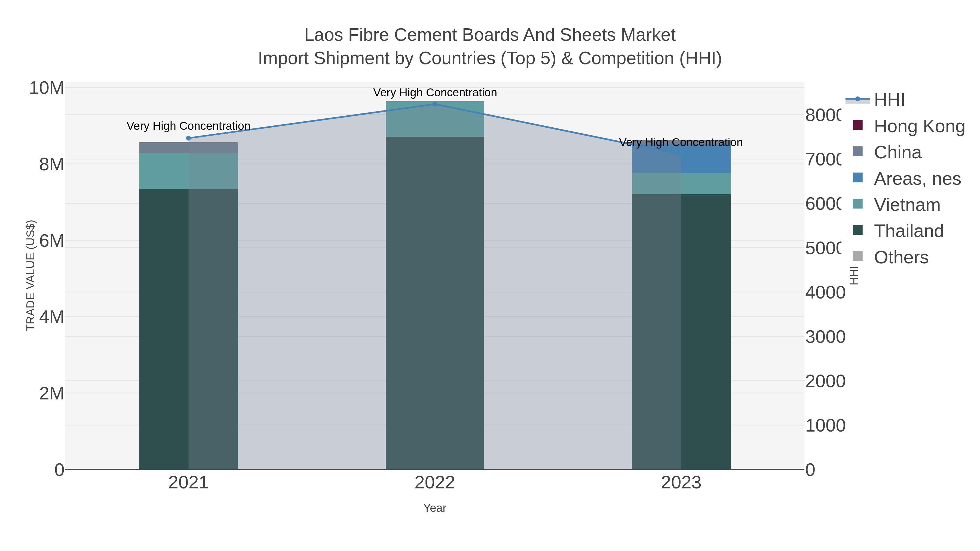980x551 pixels.
Task: Click the 6M left axis tick label
Action: coord(52,241)
